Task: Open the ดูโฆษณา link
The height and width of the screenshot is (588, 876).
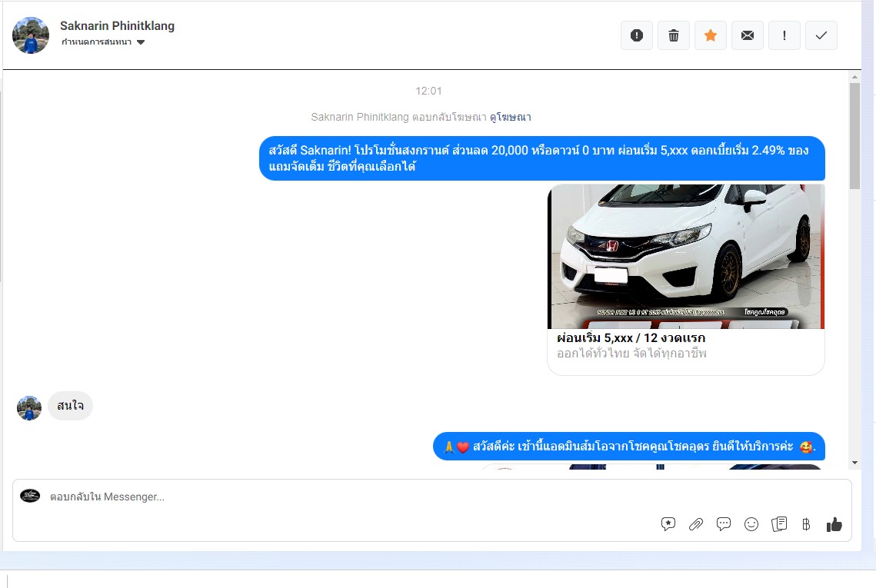Action: (511, 118)
